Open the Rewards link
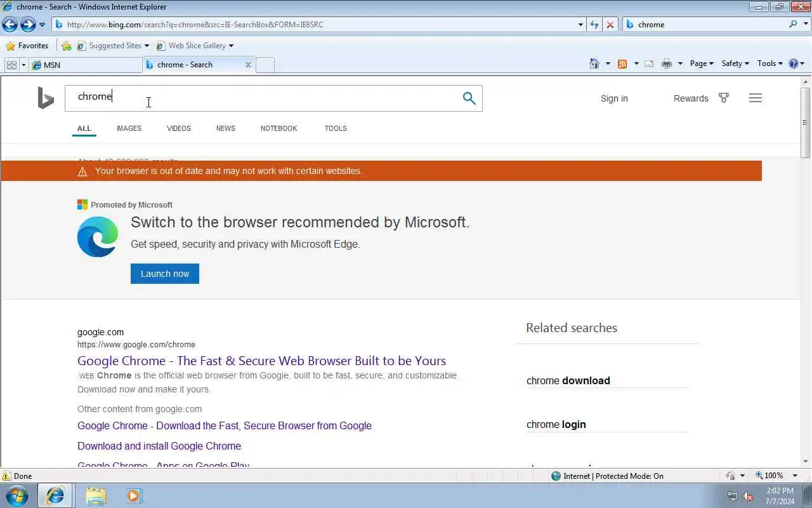 tap(691, 98)
